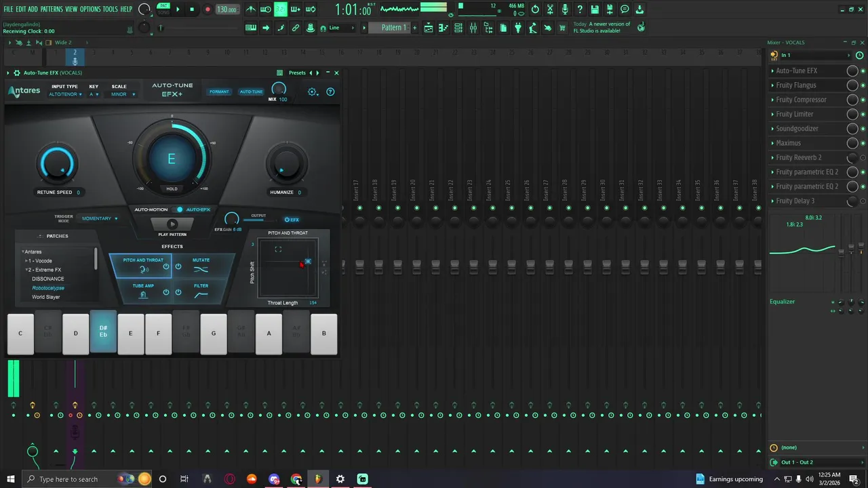
Task: Click the download update icon in toolbar
Action: [639, 9]
